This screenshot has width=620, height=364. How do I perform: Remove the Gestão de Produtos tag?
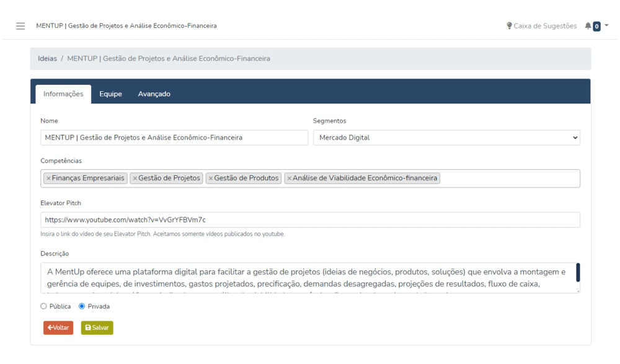211,179
